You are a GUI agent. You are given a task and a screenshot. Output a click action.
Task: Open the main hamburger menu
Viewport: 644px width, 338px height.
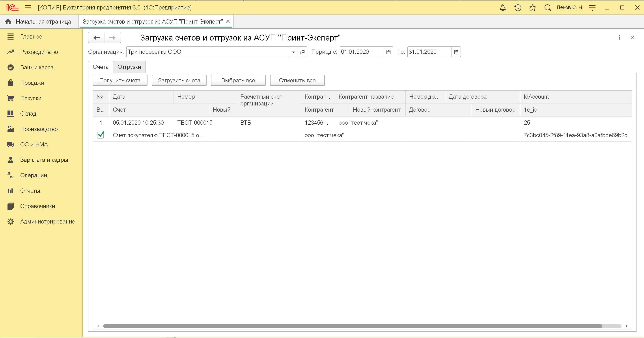[28, 8]
